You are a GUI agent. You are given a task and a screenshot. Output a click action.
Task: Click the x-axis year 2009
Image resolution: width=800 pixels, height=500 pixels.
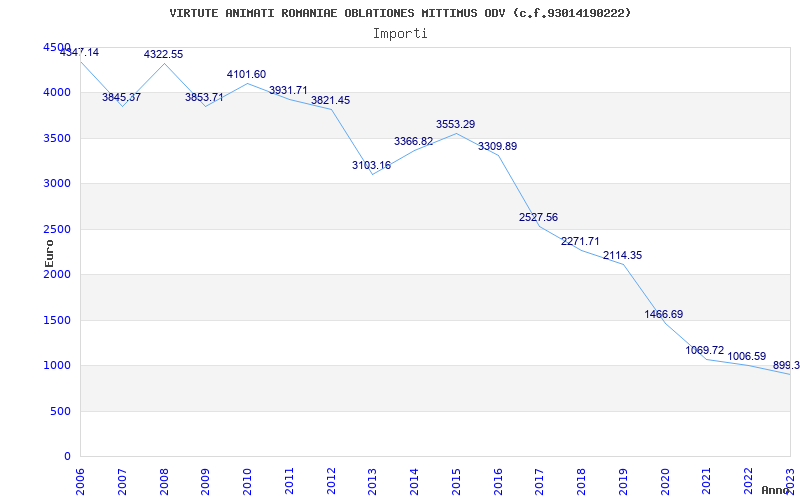tap(206, 482)
